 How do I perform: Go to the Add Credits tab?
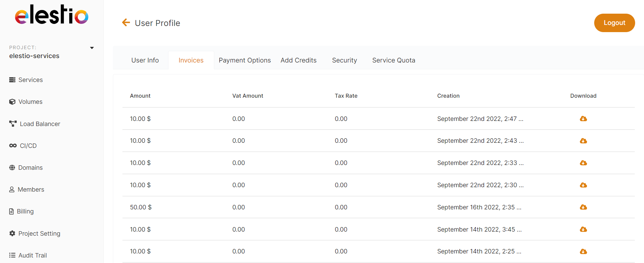298,60
